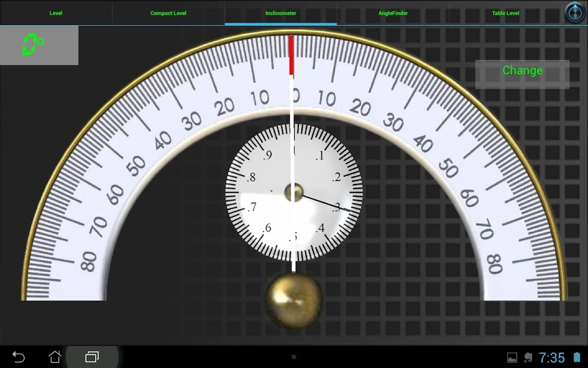Screen dimensions: 588x368
Task: Open the Table Level tab
Action: point(505,13)
